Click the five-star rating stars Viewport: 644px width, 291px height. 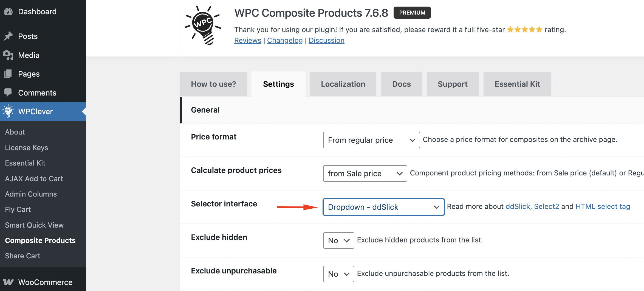pyautogui.click(x=524, y=30)
